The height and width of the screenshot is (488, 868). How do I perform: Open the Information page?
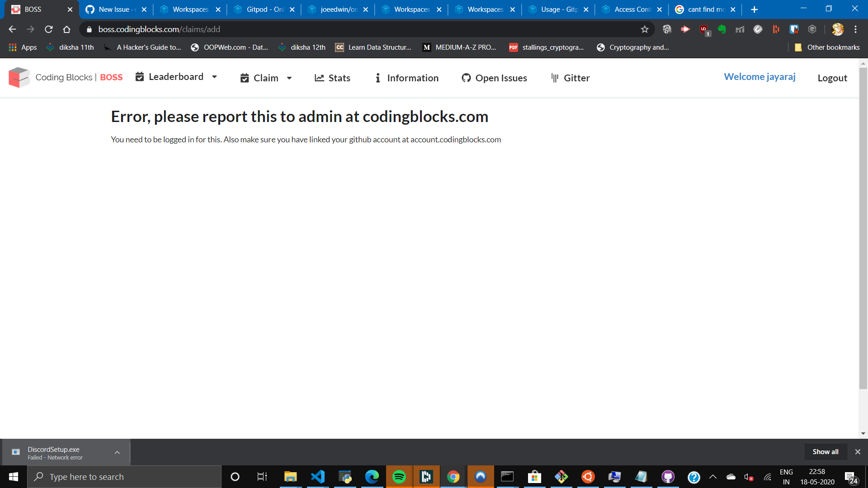[x=406, y=78]
